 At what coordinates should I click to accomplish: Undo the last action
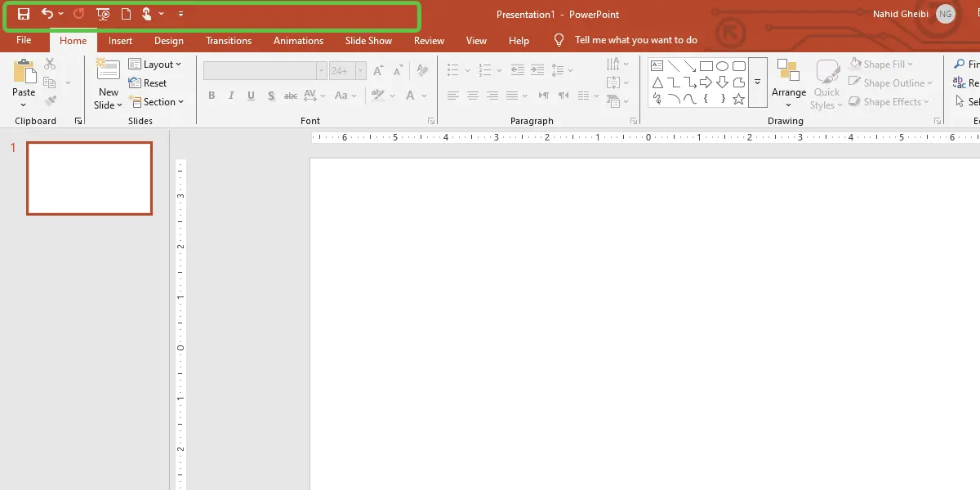click(x=47, y=14)
